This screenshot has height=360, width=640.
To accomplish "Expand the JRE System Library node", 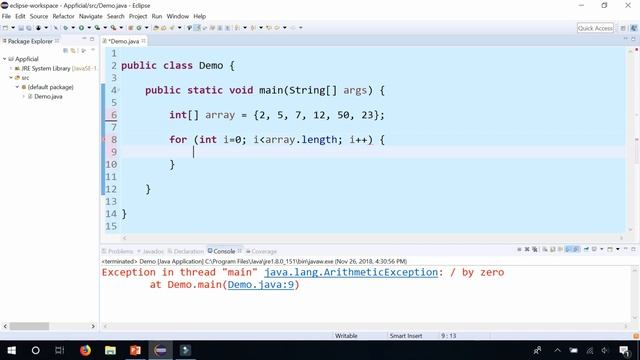I will [x=11, y=69].
